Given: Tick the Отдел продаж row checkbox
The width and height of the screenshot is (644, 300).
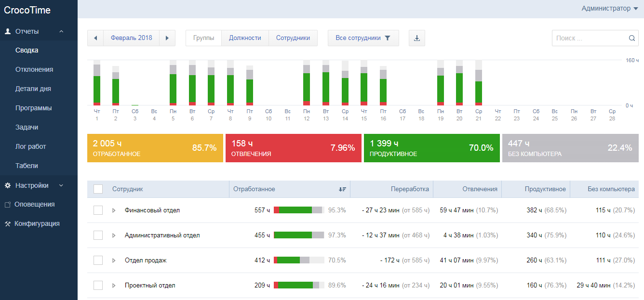Looking at the screenshot, I should point(98,261).
